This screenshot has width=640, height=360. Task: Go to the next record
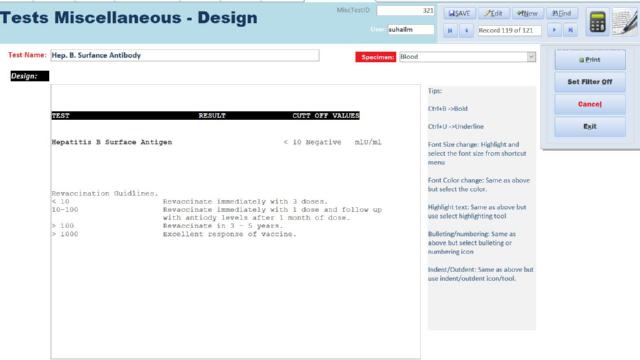[554, 30]
